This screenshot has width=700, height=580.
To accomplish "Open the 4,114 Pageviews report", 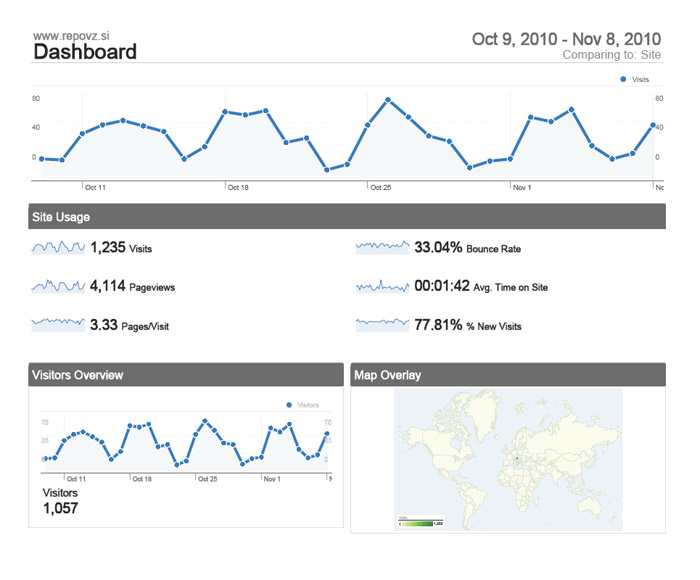I will tap(132, 287).
